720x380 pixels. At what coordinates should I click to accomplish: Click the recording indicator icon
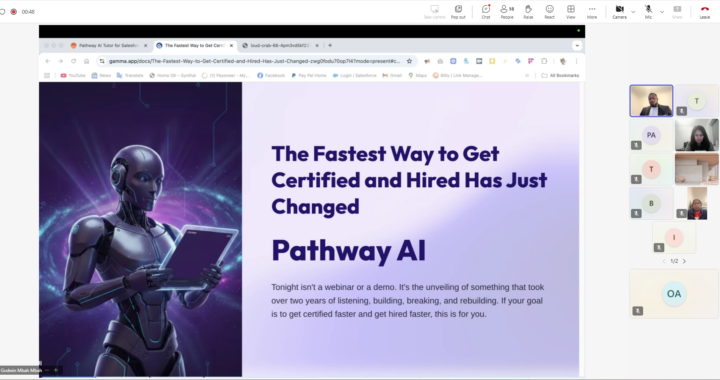14,11
